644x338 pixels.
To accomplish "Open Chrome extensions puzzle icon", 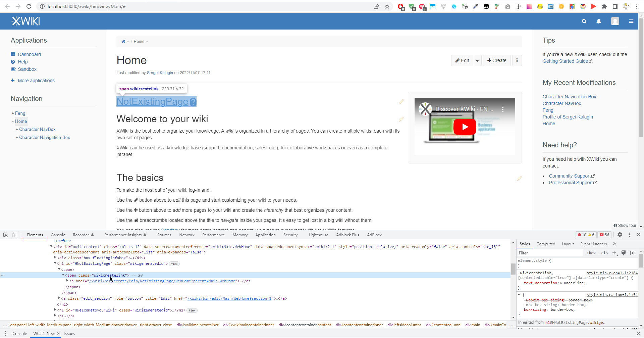I will pyautogui.click(x=604, y=6).
